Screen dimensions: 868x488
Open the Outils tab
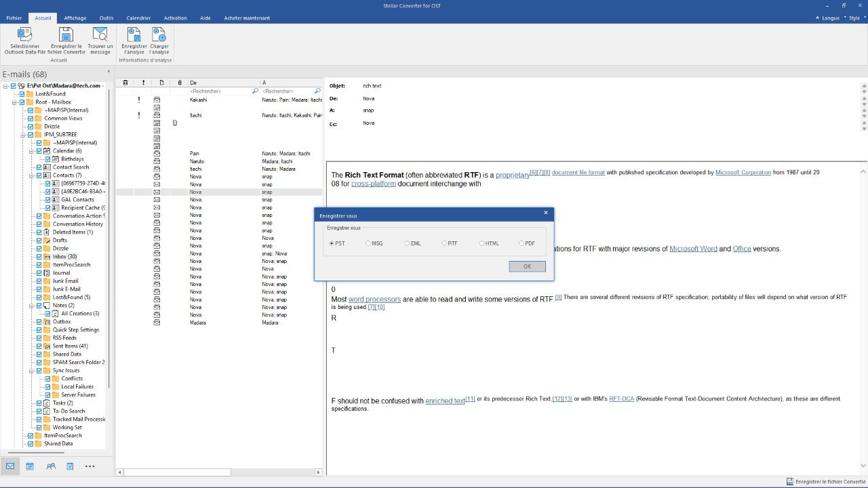[106, 18]
